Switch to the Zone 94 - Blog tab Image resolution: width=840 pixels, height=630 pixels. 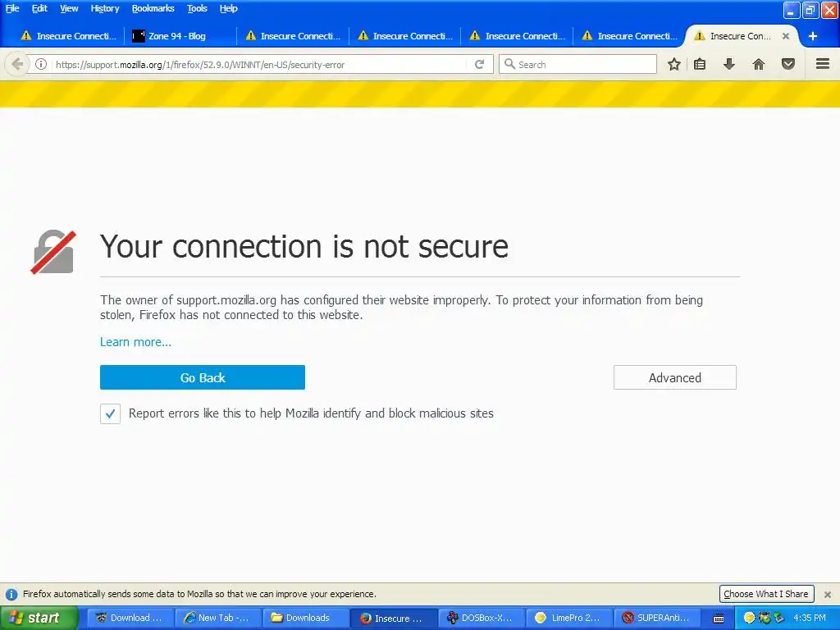tap(180, 36)
